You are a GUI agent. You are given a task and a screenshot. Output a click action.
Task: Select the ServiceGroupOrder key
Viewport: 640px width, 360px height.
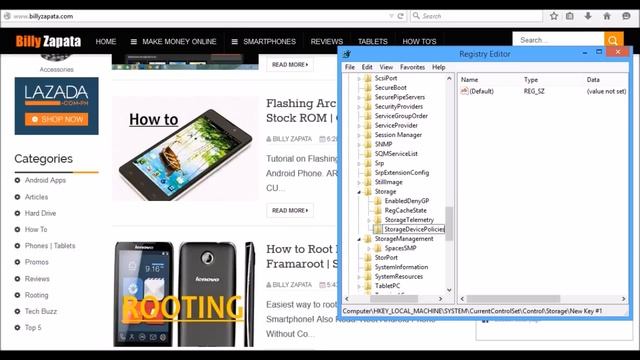(x=401, y=116)
